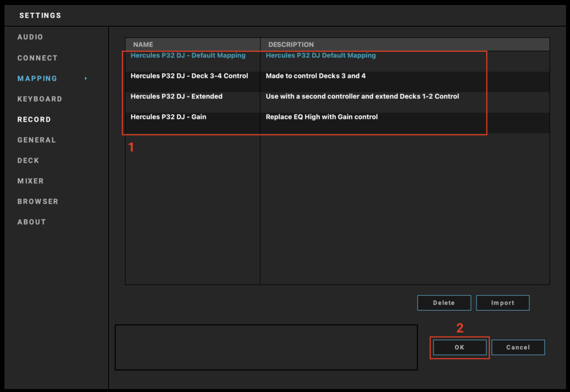Select Hercules P32 DJ Extended mapping
The width and height of the screenshot is (570, 392).
[176, 97]
